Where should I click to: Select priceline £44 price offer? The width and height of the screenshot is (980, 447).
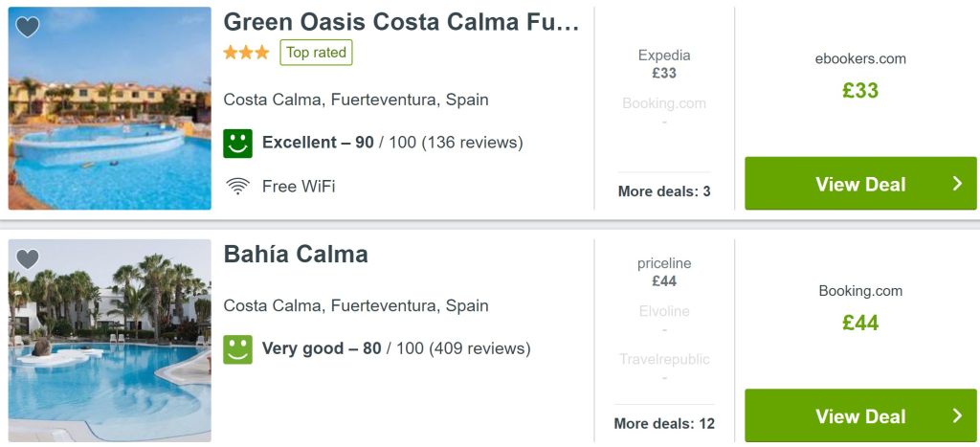pos(664,272)
